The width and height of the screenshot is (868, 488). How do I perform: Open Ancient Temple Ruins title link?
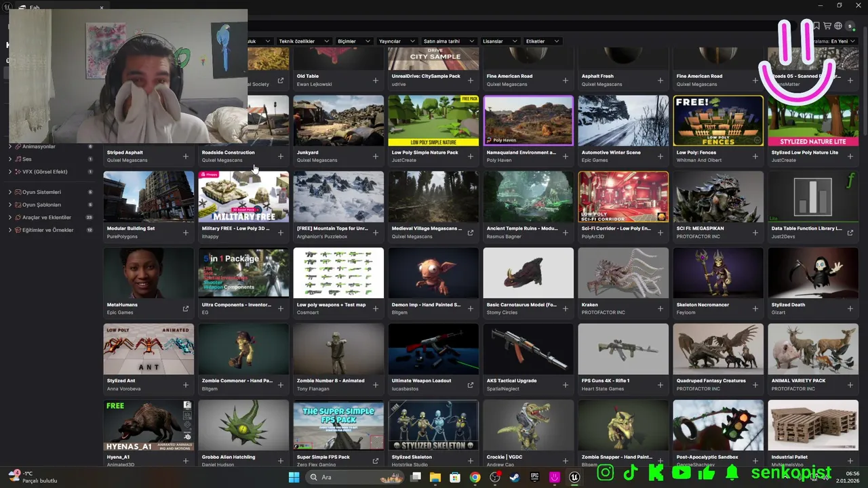[522, 228]
